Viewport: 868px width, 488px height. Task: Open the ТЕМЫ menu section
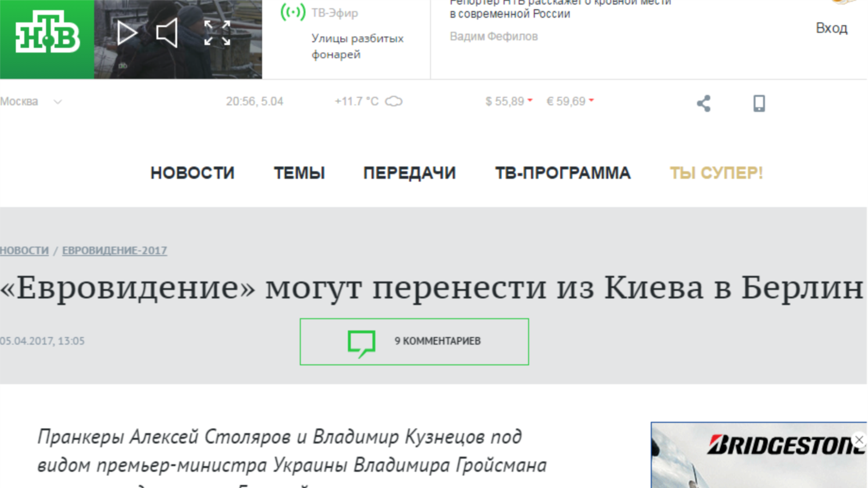click(299, 173)
